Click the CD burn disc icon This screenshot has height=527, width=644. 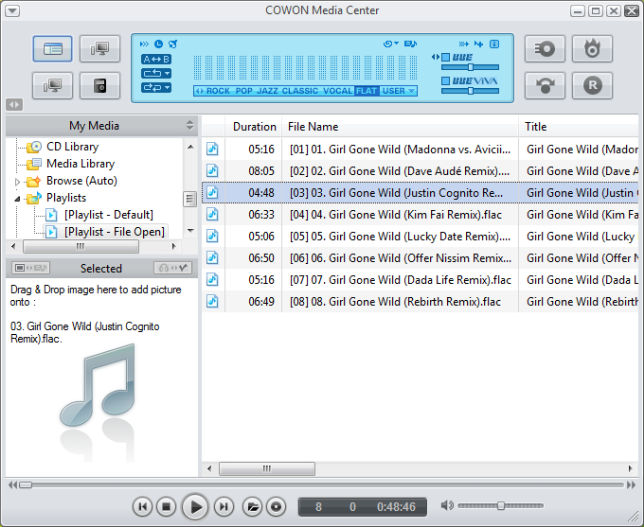pos(545,49)
